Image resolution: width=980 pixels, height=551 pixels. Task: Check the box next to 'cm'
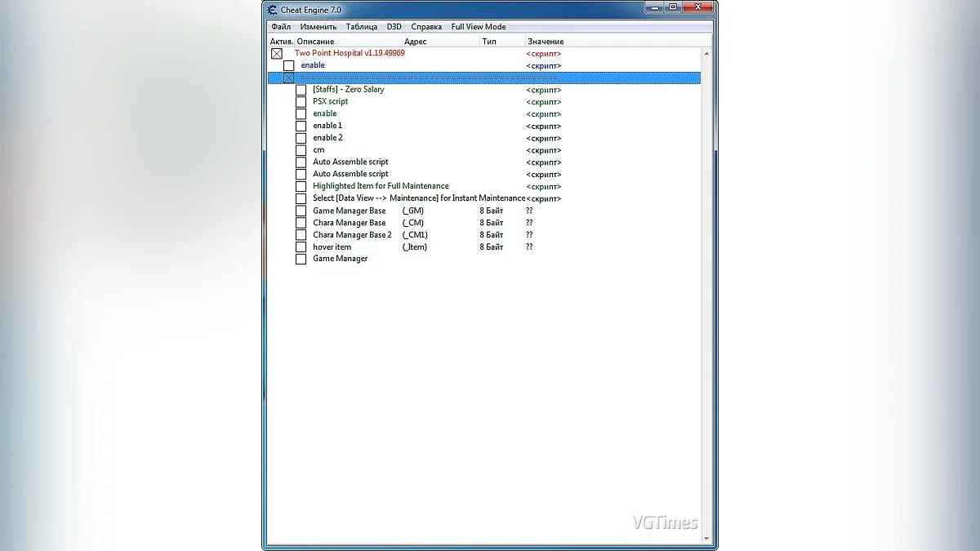(x=301, y=150)
